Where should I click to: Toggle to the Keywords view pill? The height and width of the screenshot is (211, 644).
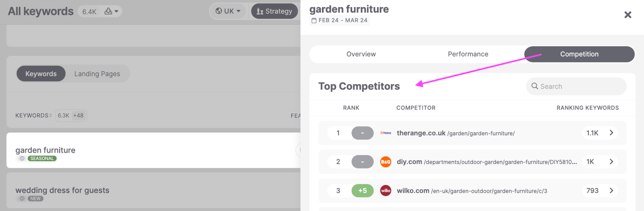point(41,74)
